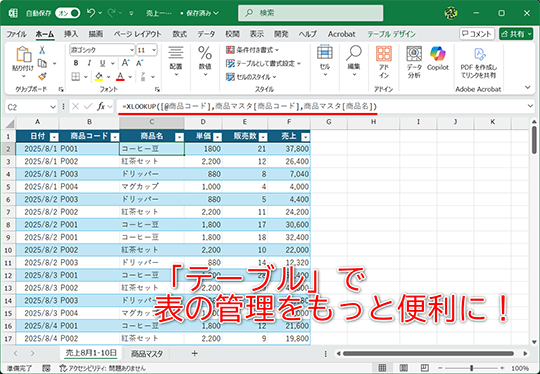Switch to Page Layout view in status bar
The height and width of the screenshot is (374, 540).
pos(404,368)
